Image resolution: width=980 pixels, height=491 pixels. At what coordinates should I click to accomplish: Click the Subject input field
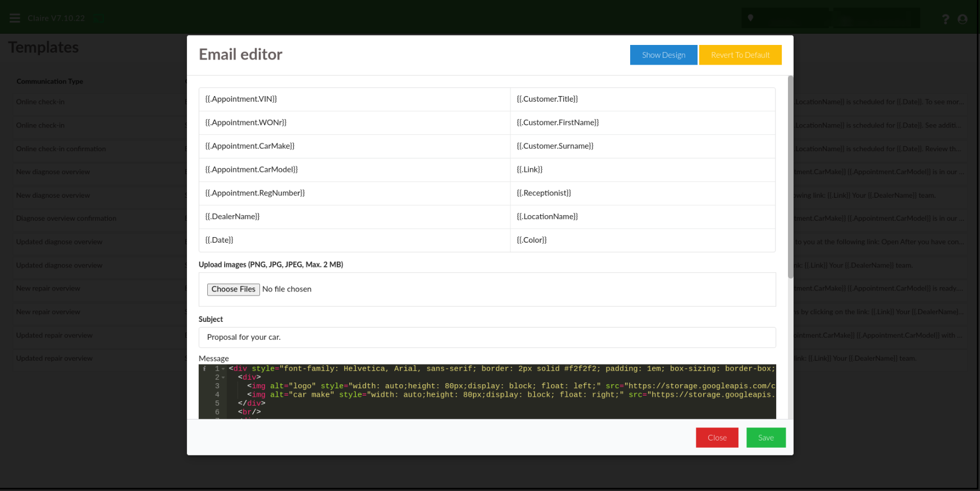tap(487, 338)
